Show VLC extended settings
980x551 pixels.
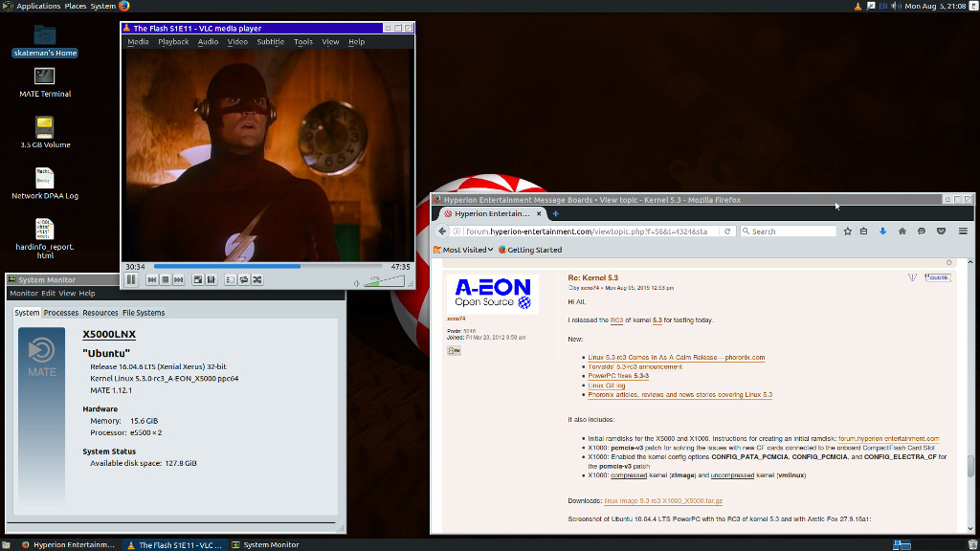point(212,280)
